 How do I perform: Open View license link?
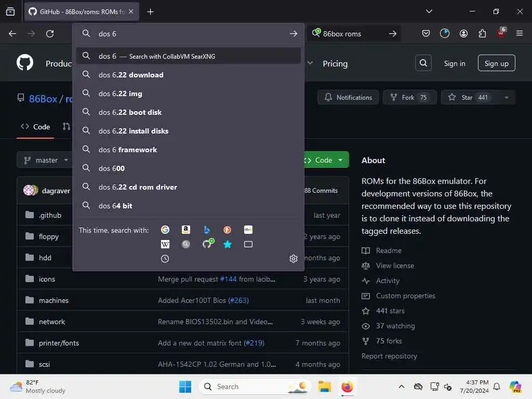395,265
